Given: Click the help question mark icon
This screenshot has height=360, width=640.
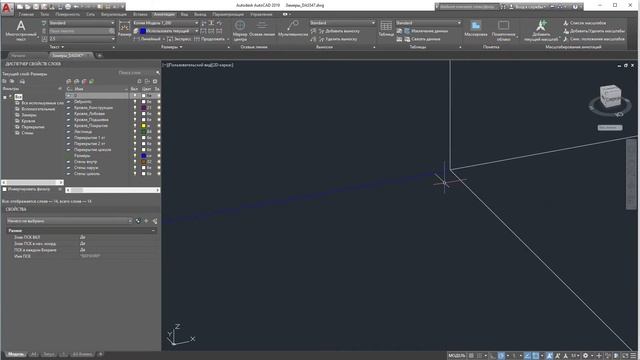Looking at the screenshot, I should [575, 7].
